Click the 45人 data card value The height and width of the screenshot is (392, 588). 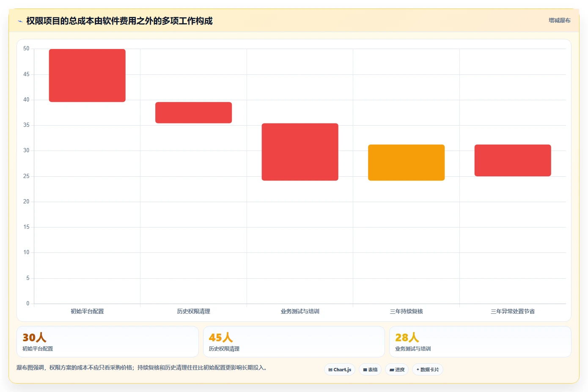(x=221, y=337)
